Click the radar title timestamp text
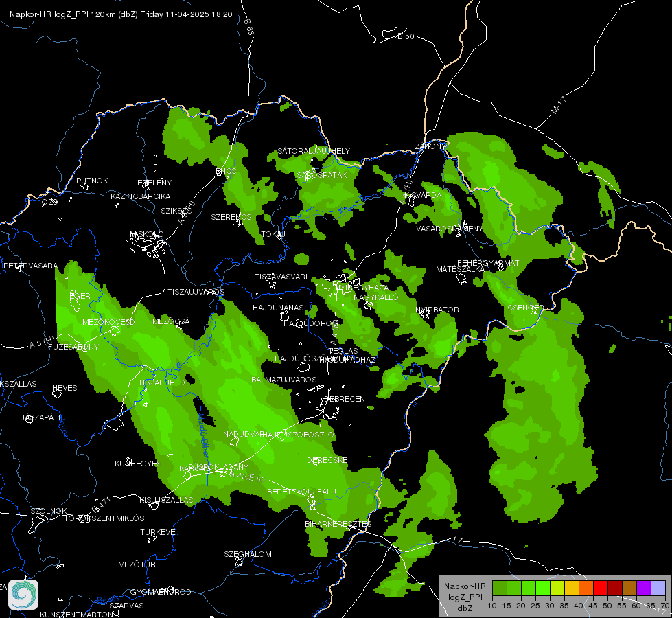672x618 pixels. (121, 14)
